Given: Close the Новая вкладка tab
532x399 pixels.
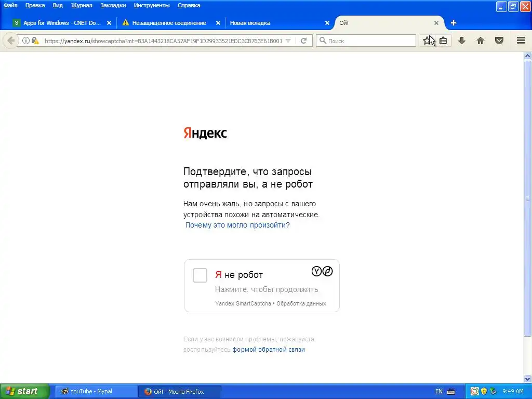Looking at the screenshot, I should pyautogui.click(x=327, y=23).
